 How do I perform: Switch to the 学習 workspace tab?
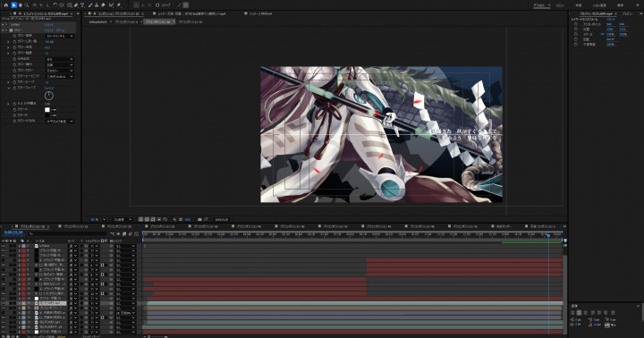pyautogui.click(x=579, y=5)
